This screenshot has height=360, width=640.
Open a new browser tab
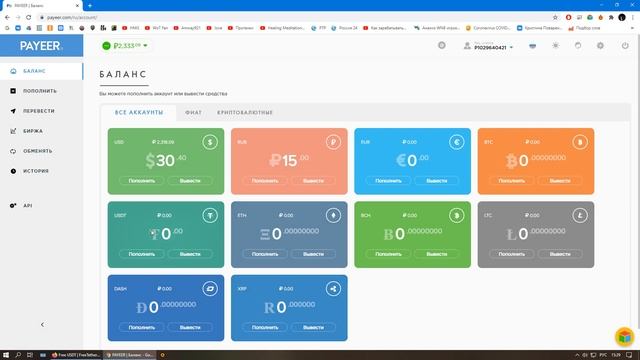pyautogui.click(x=90, y=6)
